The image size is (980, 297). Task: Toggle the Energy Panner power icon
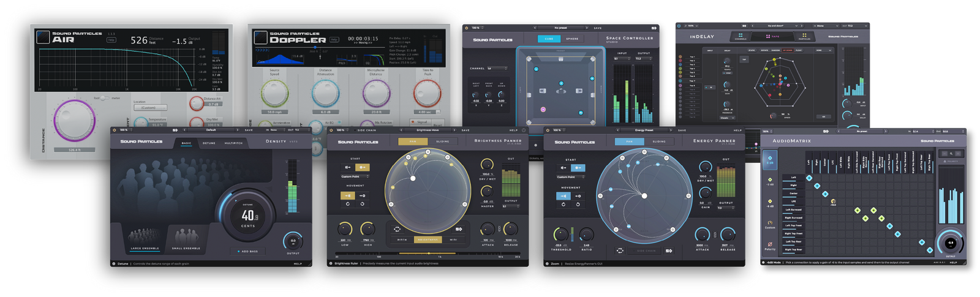pyautogui.click(x=548, y=130)
